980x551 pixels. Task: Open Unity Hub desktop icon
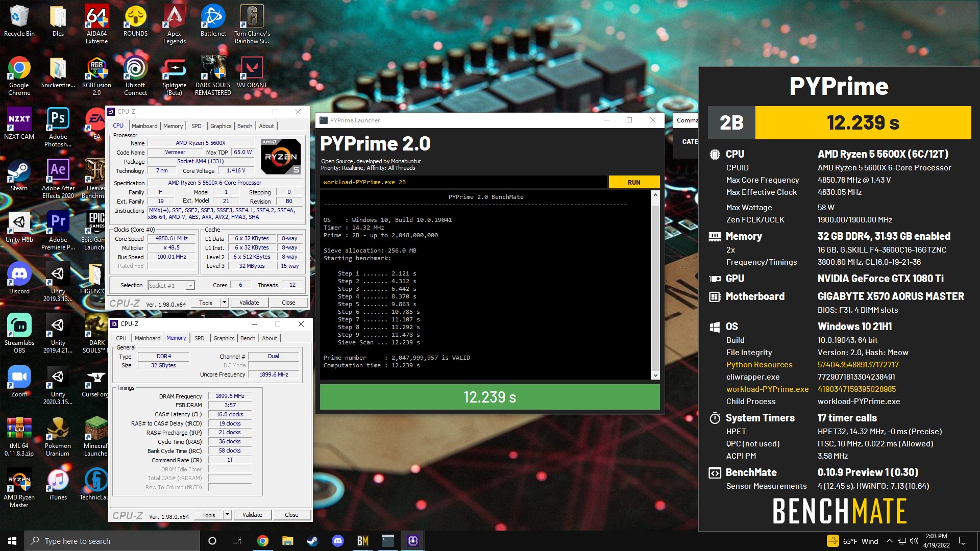[19, 227]
